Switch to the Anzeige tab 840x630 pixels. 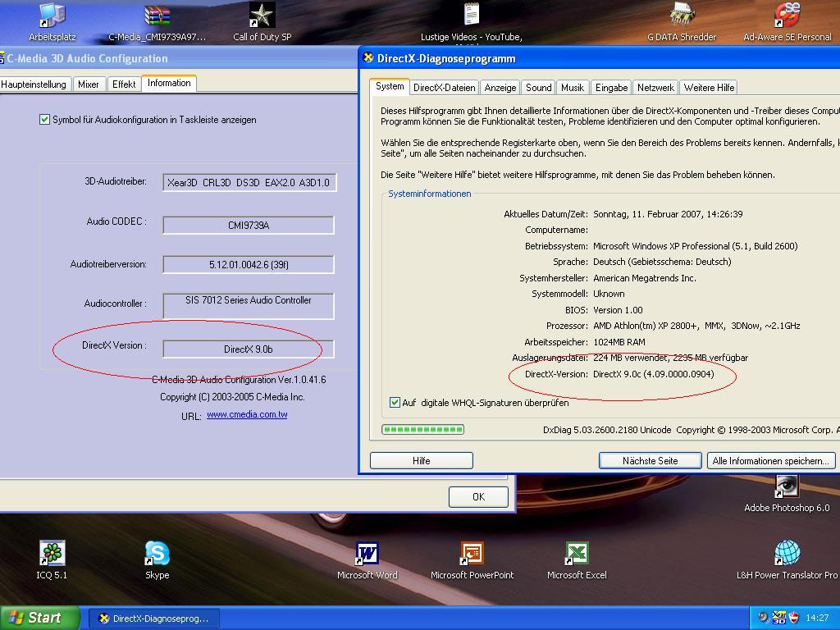click(500, 87)
